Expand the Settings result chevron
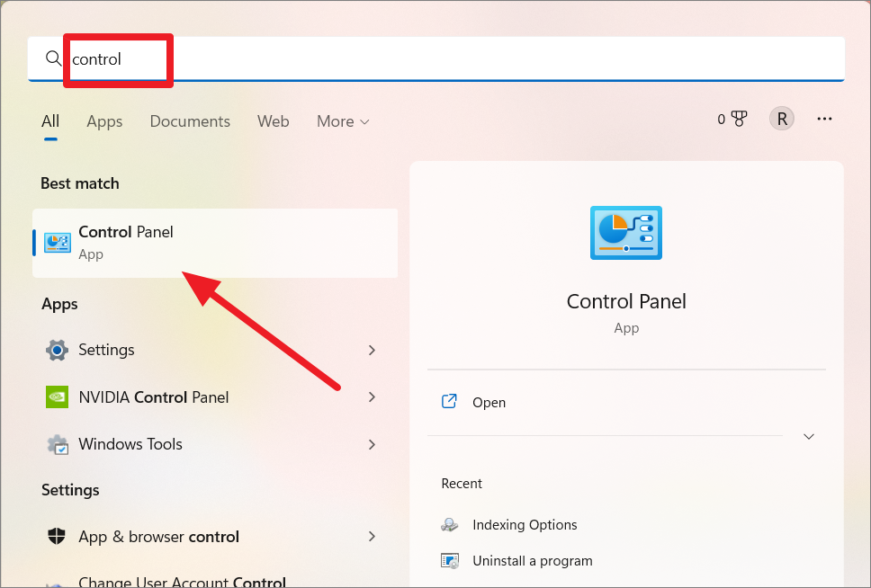The width and height of the screenshot is (871, 588). pos(372,351)
